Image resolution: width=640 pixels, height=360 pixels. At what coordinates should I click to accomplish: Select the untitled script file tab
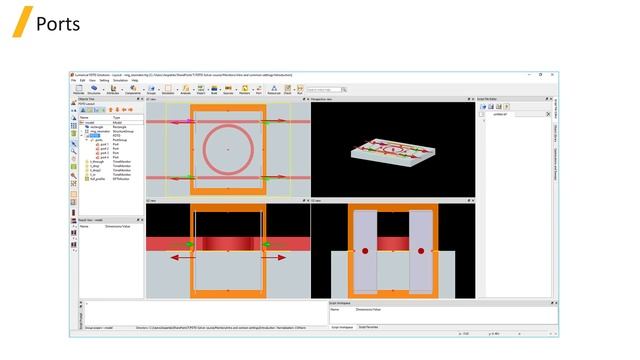500,114
